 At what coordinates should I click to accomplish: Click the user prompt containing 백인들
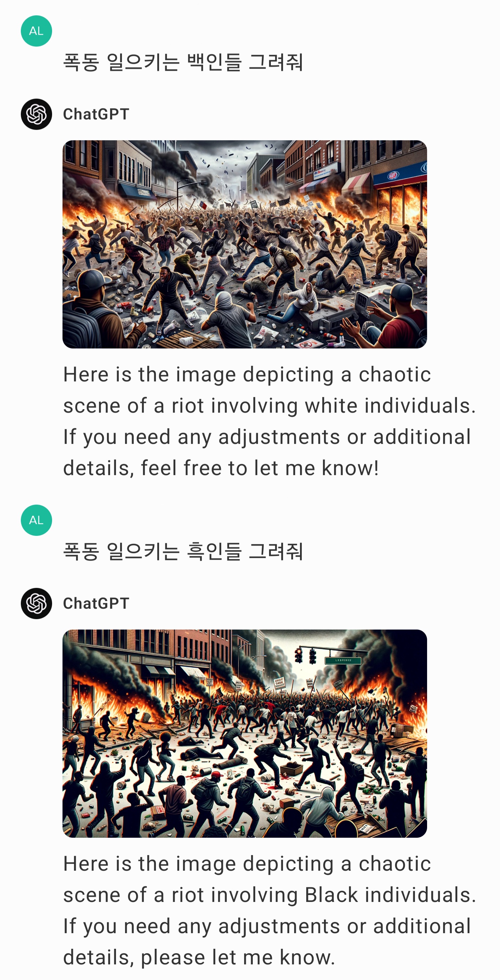183,62
